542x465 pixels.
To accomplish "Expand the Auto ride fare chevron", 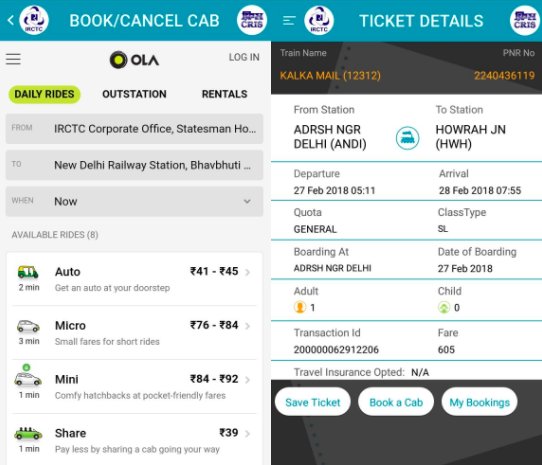I will coord(247,272).
